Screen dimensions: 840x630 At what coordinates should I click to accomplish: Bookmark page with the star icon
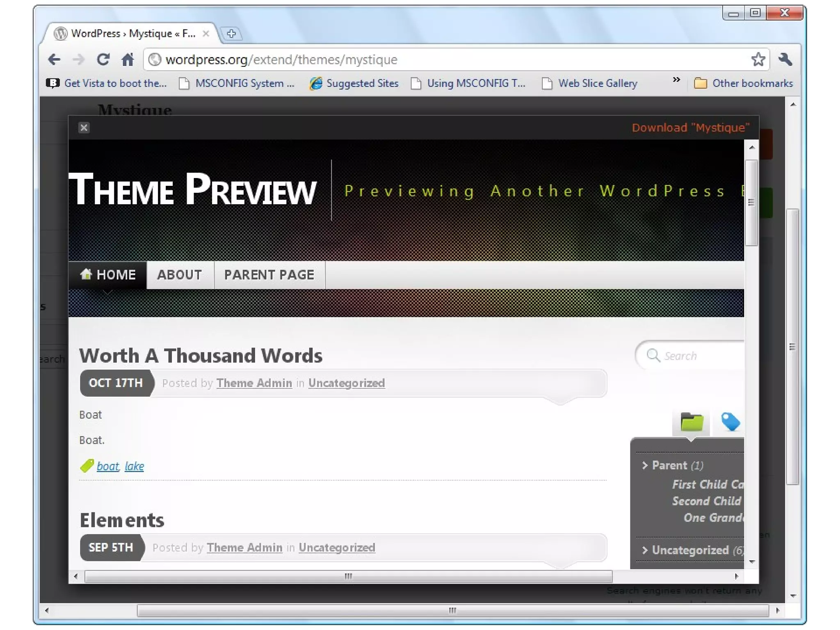coord(758,60)
